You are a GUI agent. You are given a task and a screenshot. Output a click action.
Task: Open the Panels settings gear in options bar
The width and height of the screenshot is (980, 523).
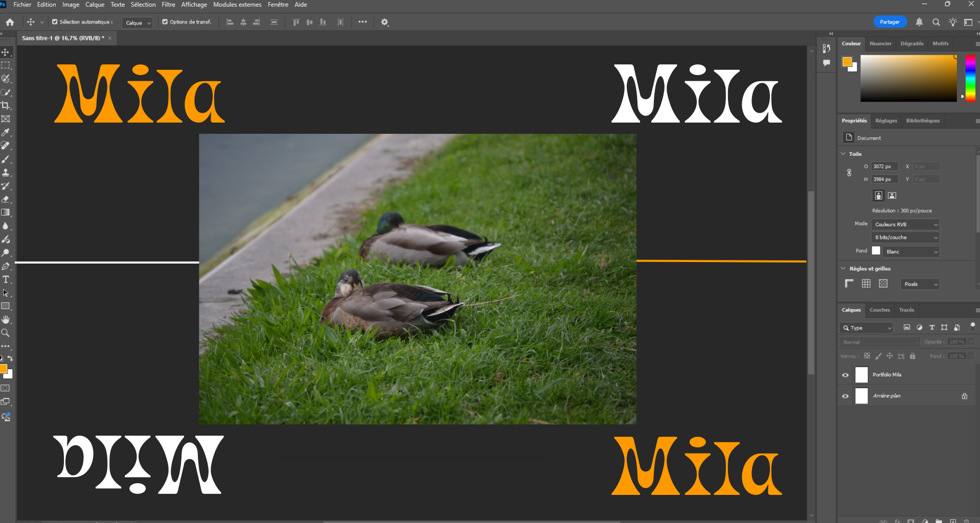tap(384, 22)
